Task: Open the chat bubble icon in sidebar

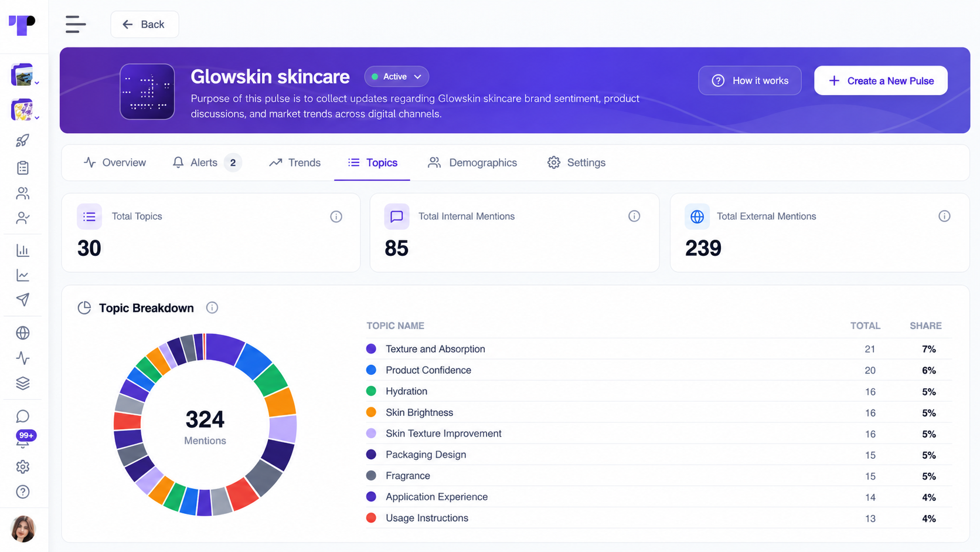Action: [23, 416]
